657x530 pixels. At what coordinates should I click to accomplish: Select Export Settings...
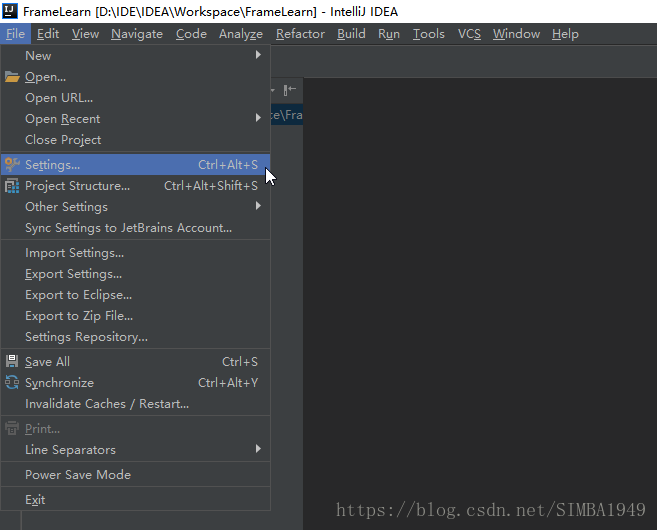coord(135,274)
